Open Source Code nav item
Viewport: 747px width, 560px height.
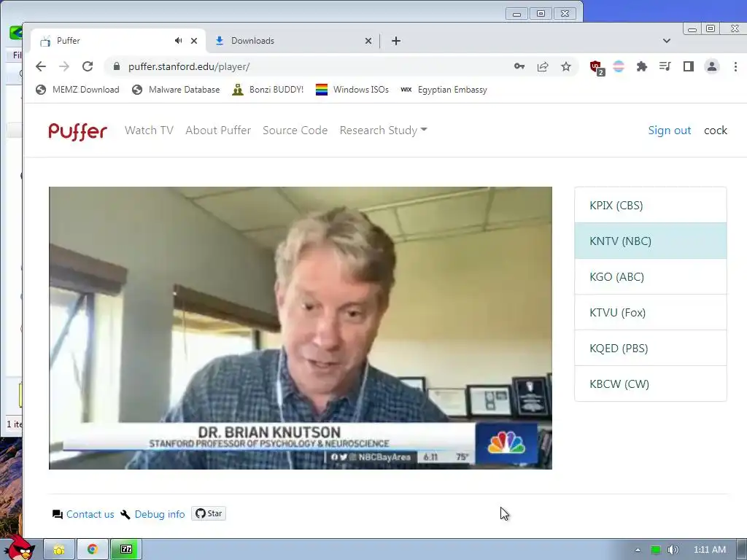point(295,131)
